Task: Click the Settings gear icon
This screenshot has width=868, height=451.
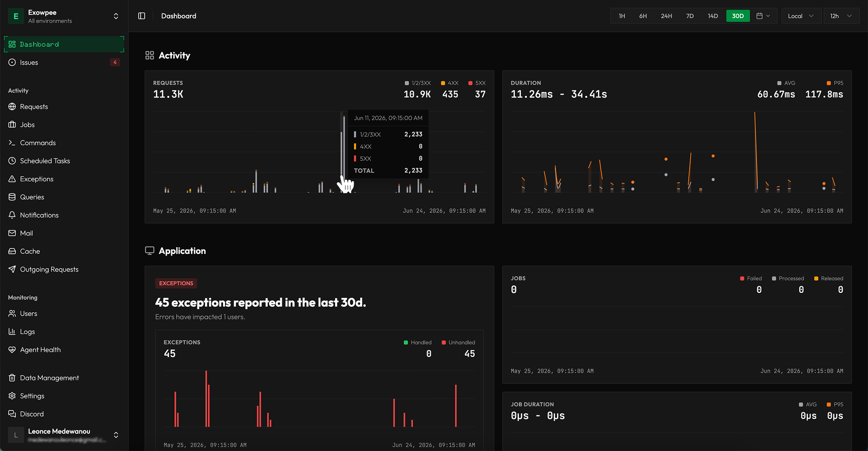Action: [x=12, y=396]
